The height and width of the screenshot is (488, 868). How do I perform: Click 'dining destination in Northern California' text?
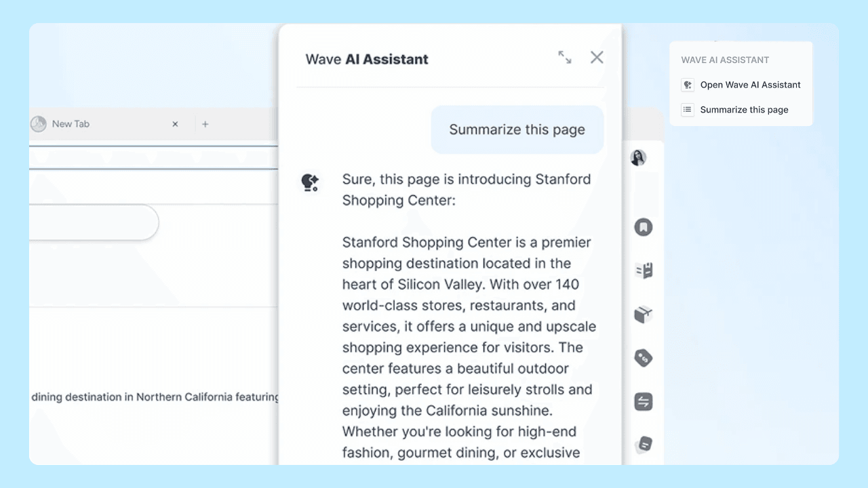click(x=132, y=396)
